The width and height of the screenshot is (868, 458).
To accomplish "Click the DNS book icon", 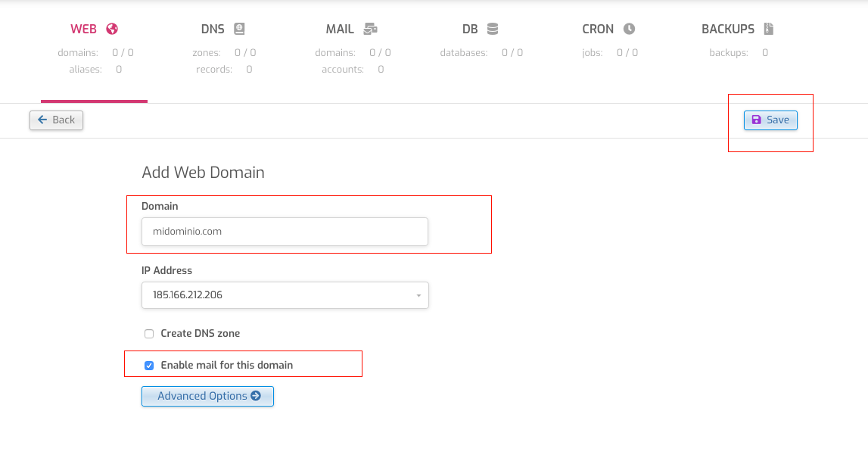I will click(239, 29).
